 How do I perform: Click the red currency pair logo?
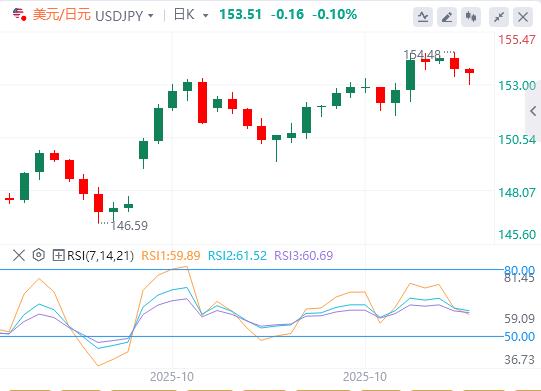(19, 14)
